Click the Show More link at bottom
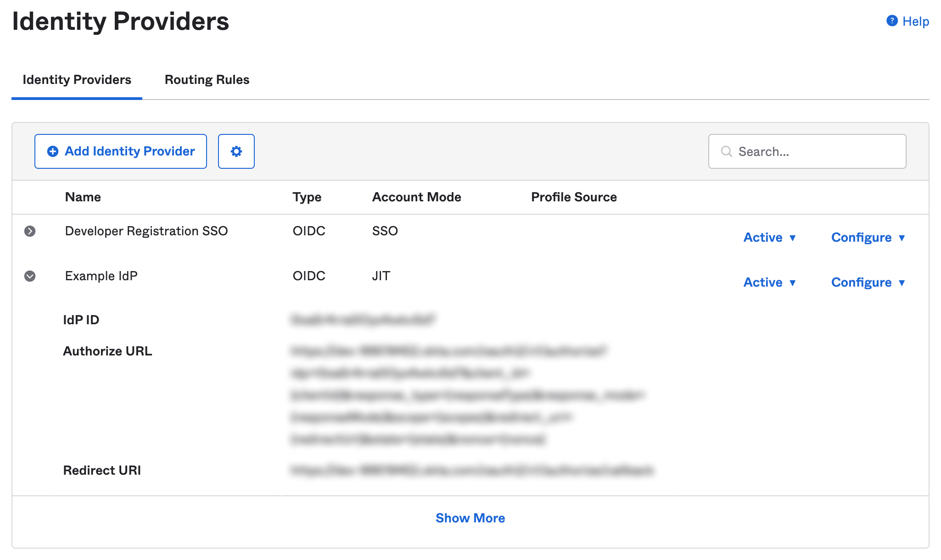The image size is (941, 560). [470, 518]
